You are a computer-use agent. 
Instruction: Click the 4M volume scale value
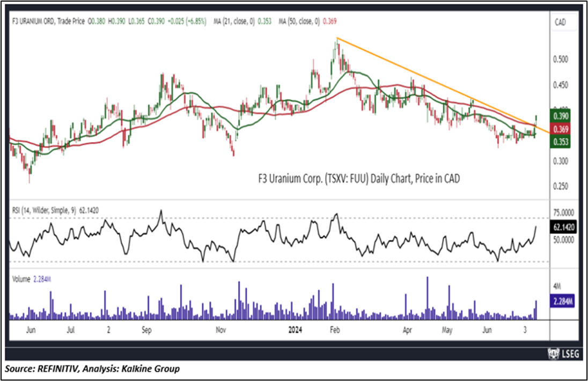[x=557, y=287]
